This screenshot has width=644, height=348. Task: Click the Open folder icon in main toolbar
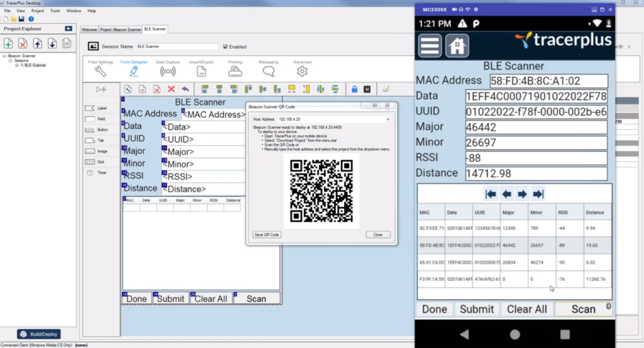14,19
